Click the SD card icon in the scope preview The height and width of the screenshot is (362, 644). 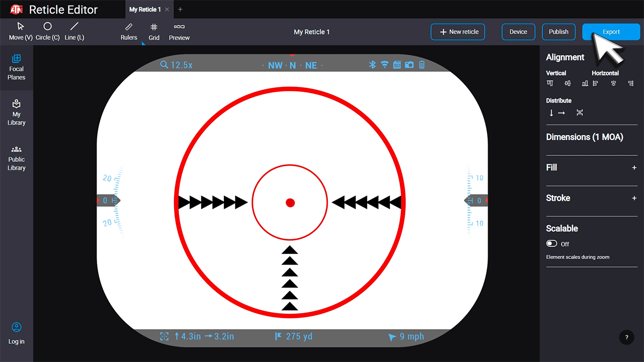point(397,64)
